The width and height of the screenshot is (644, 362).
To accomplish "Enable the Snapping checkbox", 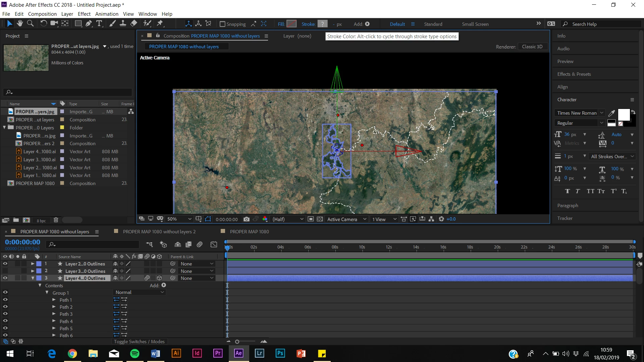I will click(x=222, y=24).
